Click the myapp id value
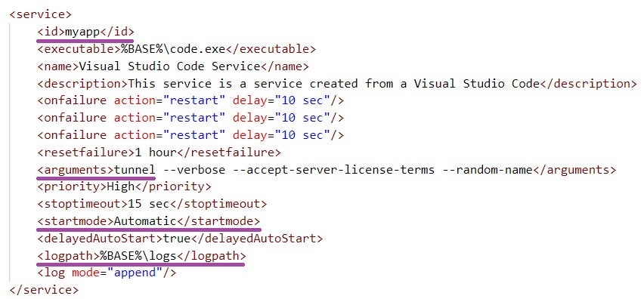Image resolution: width=644 pixels, height=299 pixels. (82, 32)
